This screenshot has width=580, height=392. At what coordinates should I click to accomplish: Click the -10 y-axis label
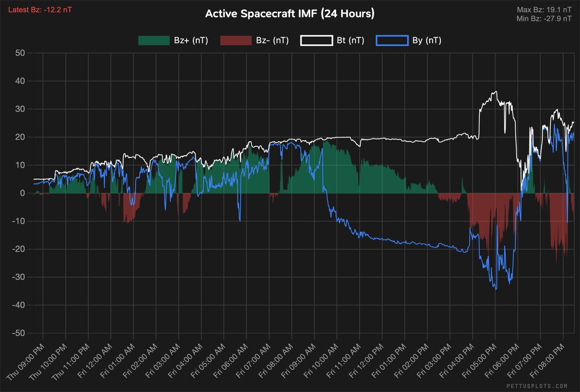coord(19,221)
